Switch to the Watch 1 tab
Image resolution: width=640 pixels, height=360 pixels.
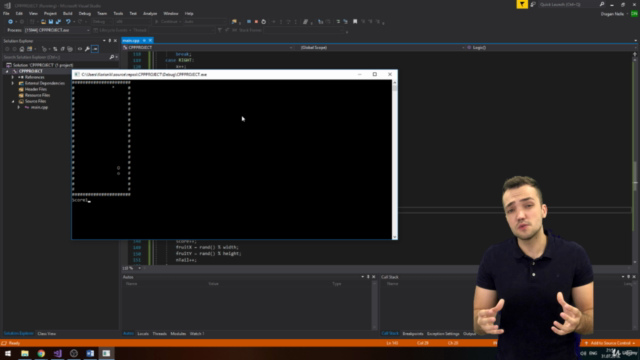[x=197, y=334]
